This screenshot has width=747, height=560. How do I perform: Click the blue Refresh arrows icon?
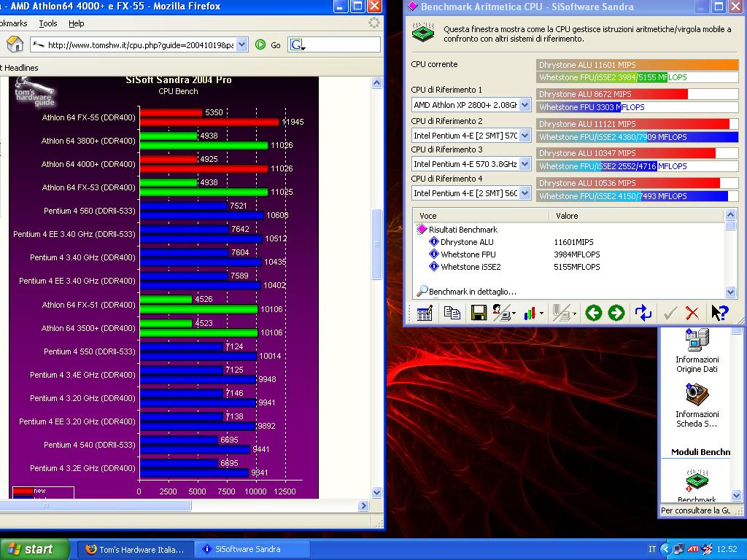pos(643,313)
